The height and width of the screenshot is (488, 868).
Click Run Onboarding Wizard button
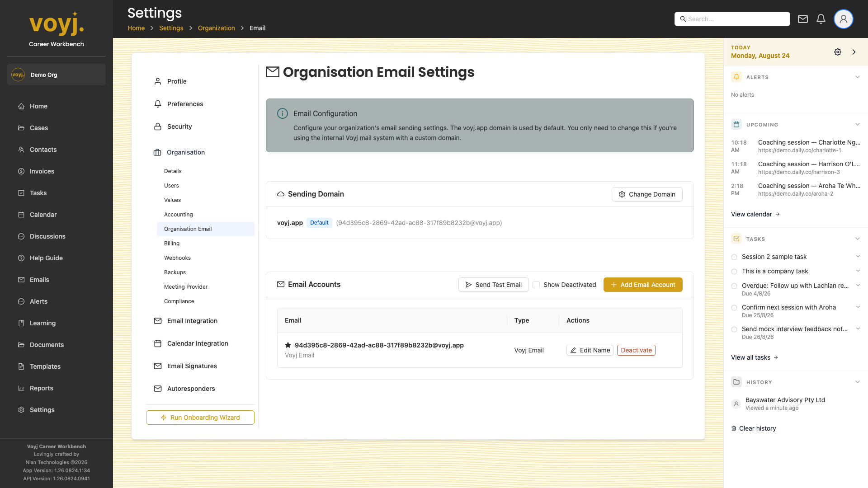pyautogui.click(x=200, y=418)
